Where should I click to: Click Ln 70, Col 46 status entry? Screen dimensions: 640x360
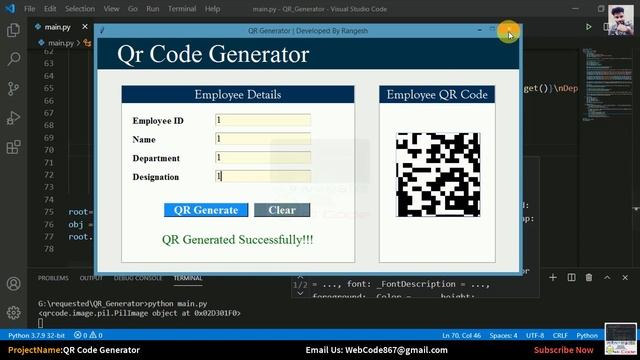[461, 335]
